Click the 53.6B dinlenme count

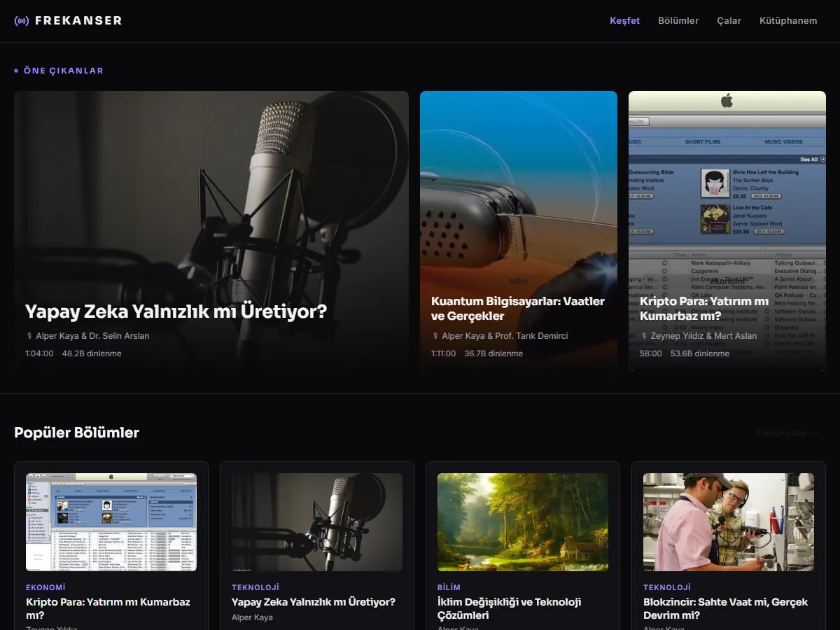pos(700,353)
